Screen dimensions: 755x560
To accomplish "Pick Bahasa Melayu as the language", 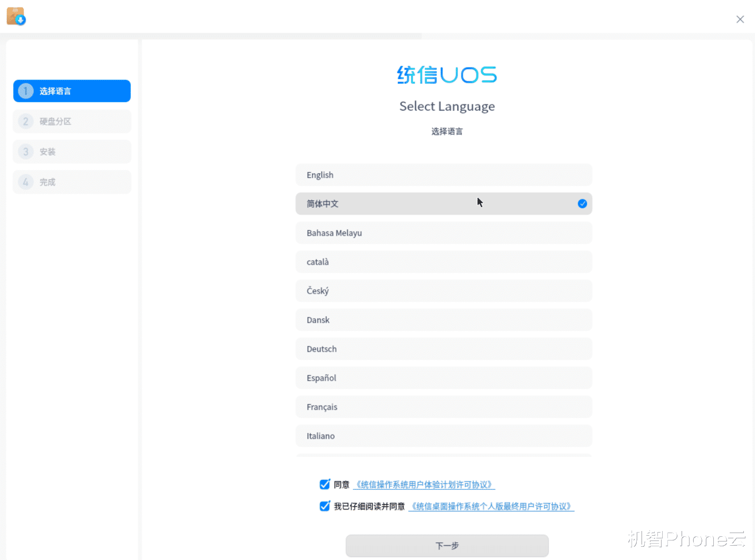I will click(444, 233).
